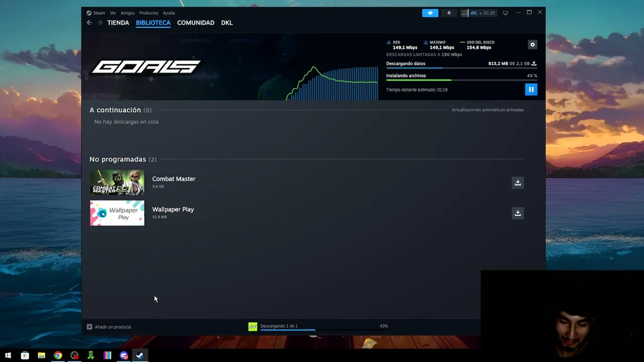Image resolution: width=644 pixels, height=362 pixels.
Task: Click the 32,8 MB size label
Action: [x=159, y=217]
